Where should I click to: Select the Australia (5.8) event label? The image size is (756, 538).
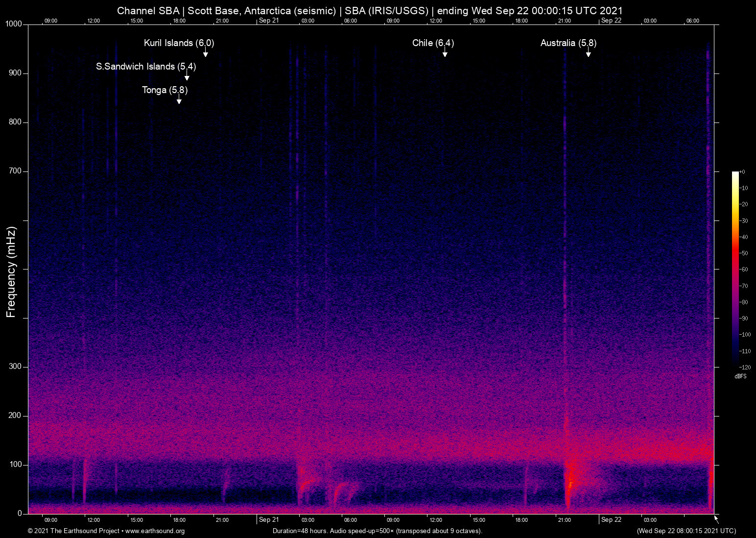click(x=568, y=43)
